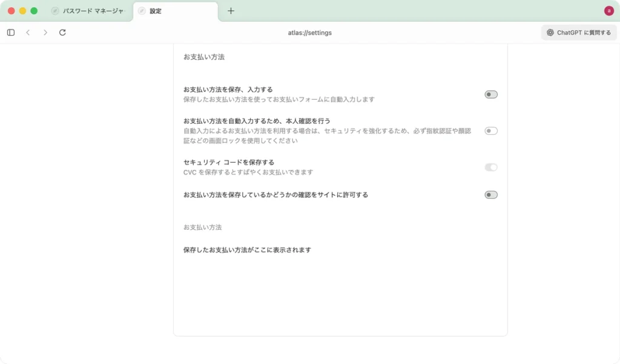Click the ChatGPT に質問する button
The height and width of the screenshot is (364, 620).
tap(578, 33)
